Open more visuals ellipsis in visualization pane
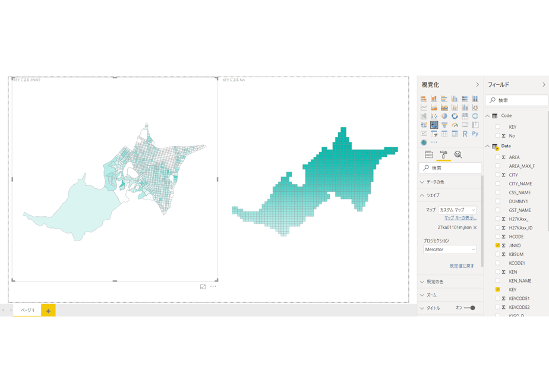The image size is (549, 392). pyautogui.click(x=434, y=143)
